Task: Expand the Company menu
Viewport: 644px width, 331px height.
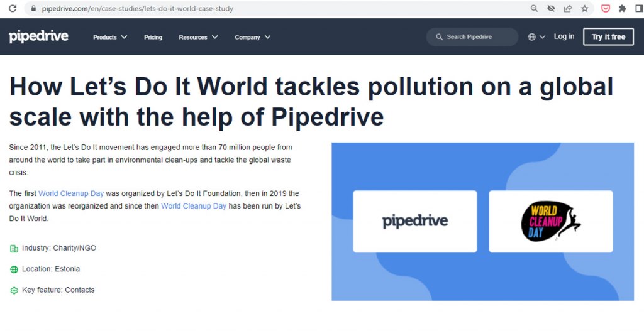Action: pos(253,37)
